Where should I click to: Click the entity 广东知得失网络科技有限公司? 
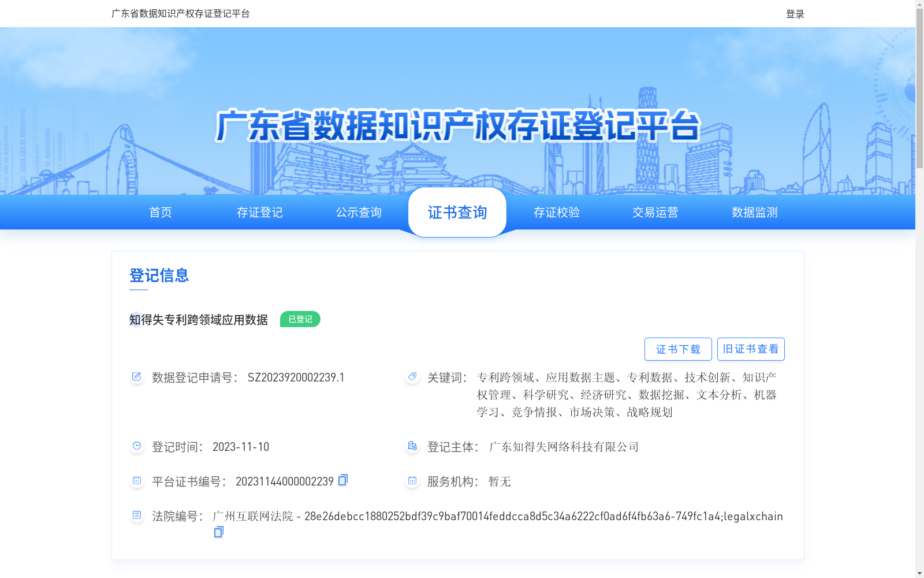tap(564, 447)
